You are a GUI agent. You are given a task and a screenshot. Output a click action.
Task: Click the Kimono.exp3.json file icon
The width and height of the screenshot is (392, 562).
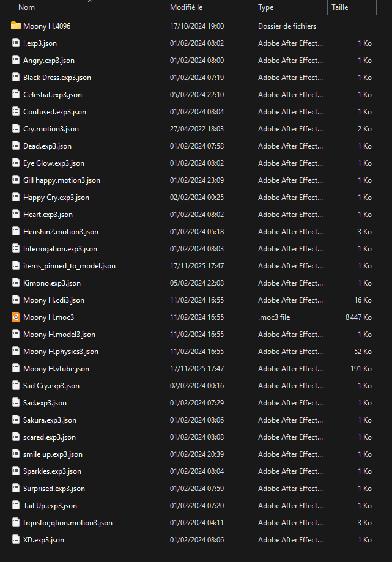tap(16, 283)
